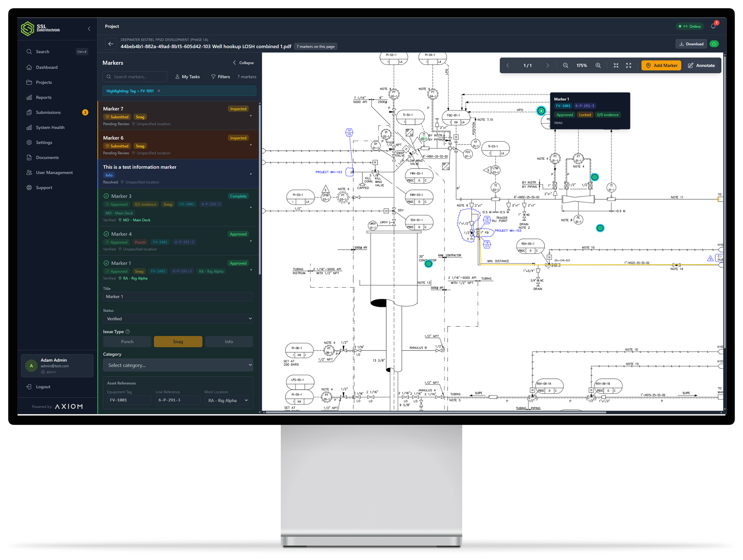Open the Work Location dropdown
This screenshot has width=743, height=560.
click(227, 400)
